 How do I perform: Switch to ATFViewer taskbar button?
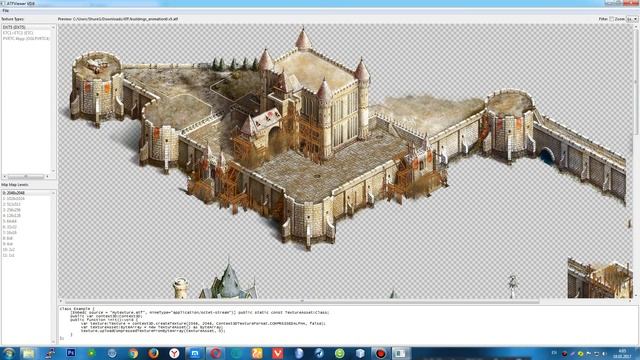coord(400,353)
